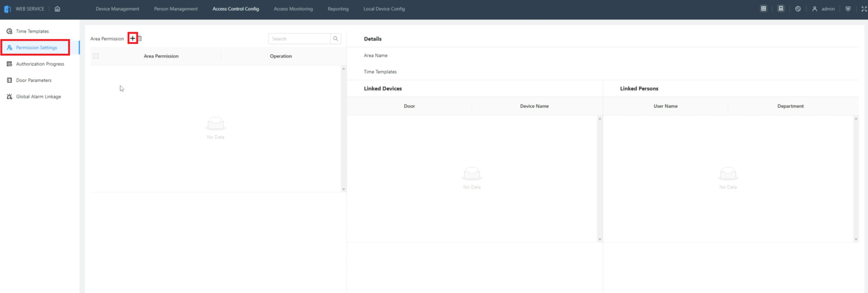This screenshot has width=868, height=293.
Task: Click the search magnifier icon
Action: point(336,38)
